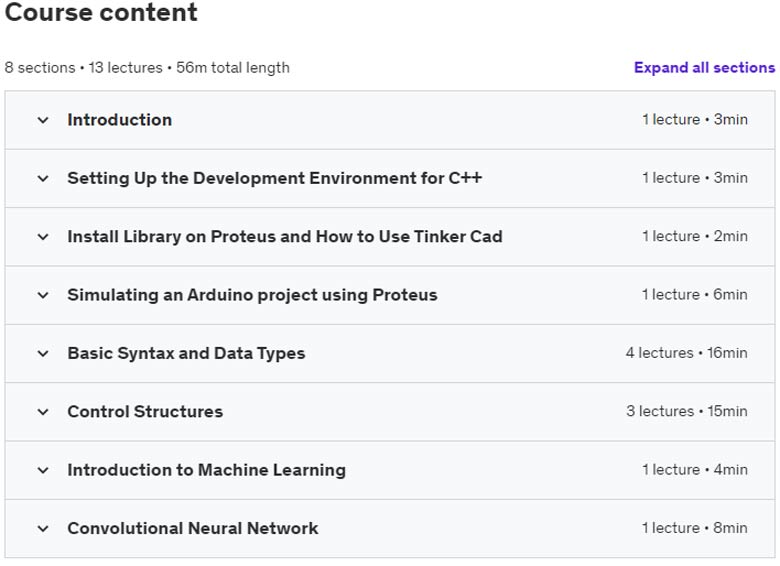The height and width of the screenshot is (566, 780).
Task: Expand Convolutional Neural Network chevron
Action: pyautogui.click(x=43, y=529)
